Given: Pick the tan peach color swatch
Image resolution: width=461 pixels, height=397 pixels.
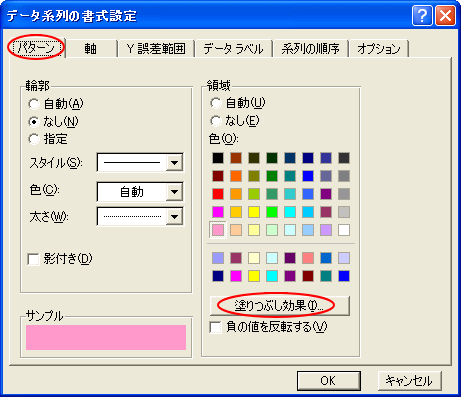Looking at the screenshot, I should tap(236, 230).
